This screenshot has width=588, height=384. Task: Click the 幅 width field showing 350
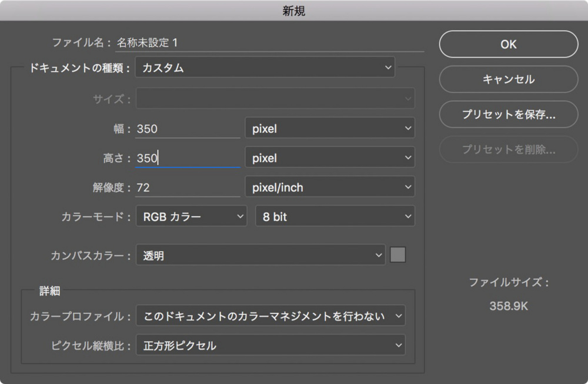[188, 129]
